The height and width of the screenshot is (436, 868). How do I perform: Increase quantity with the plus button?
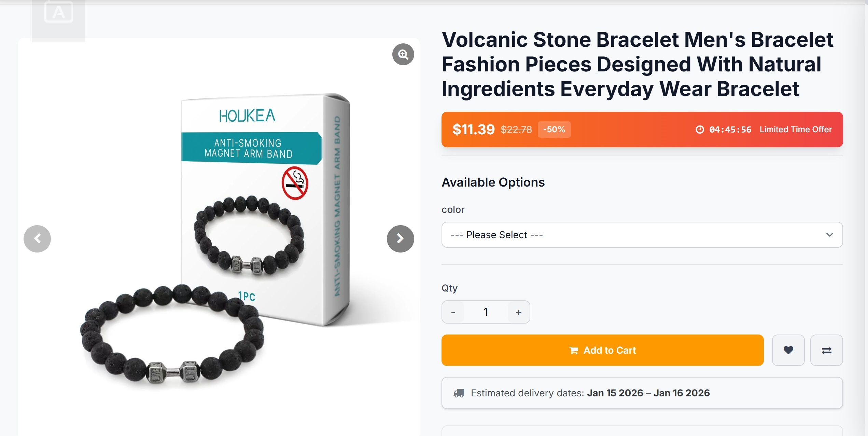pyautogui.click(x=518, y=312)
